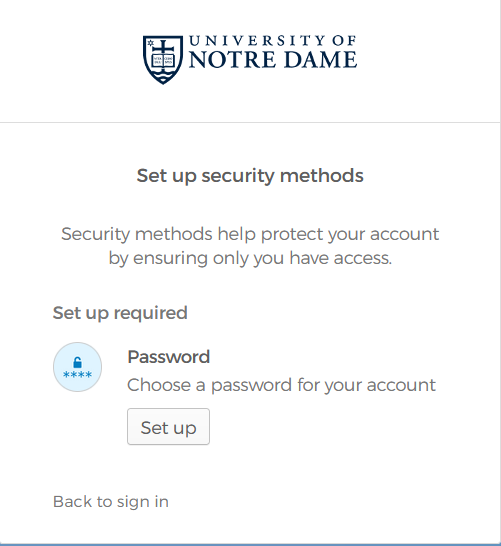Follow the Back to sign in link
Screen dimensions: 501x546
pyautogui.click(x=111, y=502)
